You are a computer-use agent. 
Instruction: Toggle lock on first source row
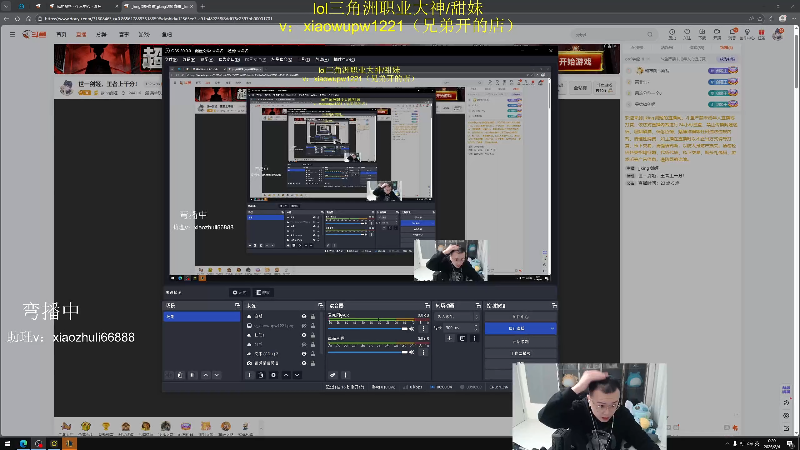pyautogui.click(x=313, y=316)
